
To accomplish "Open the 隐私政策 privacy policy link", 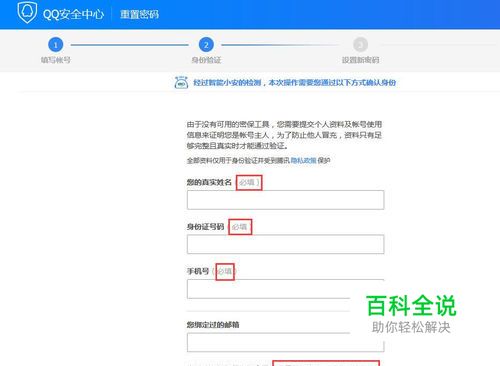I will [x=303, y=161].
